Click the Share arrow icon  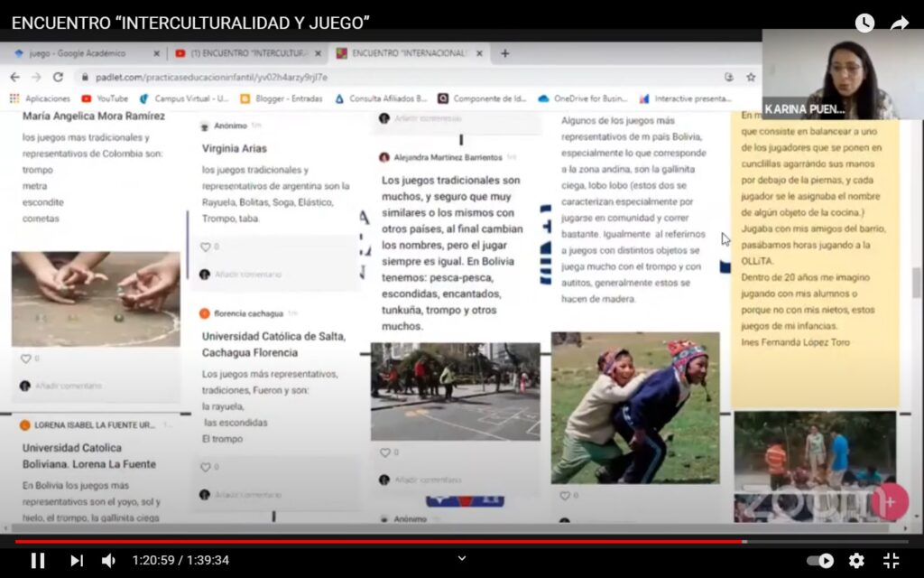pyautogui.click(x=899, y=23)
